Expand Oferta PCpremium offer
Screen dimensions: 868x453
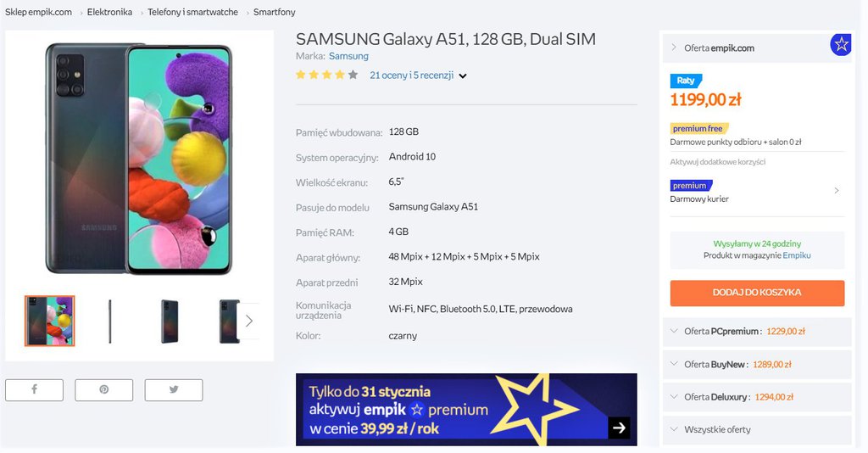[x=757, y=331]
